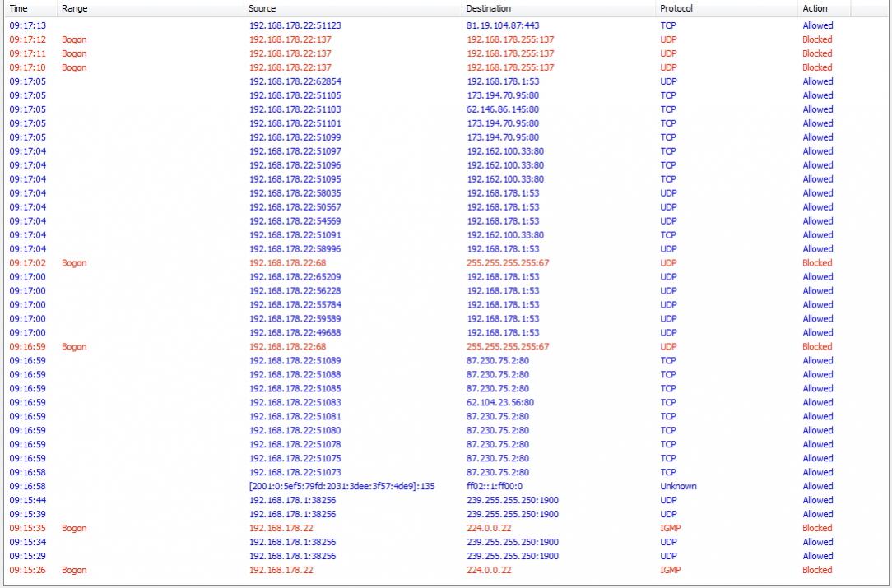
Task: Click the time cell 09:15:29
Action: point(27,556)
